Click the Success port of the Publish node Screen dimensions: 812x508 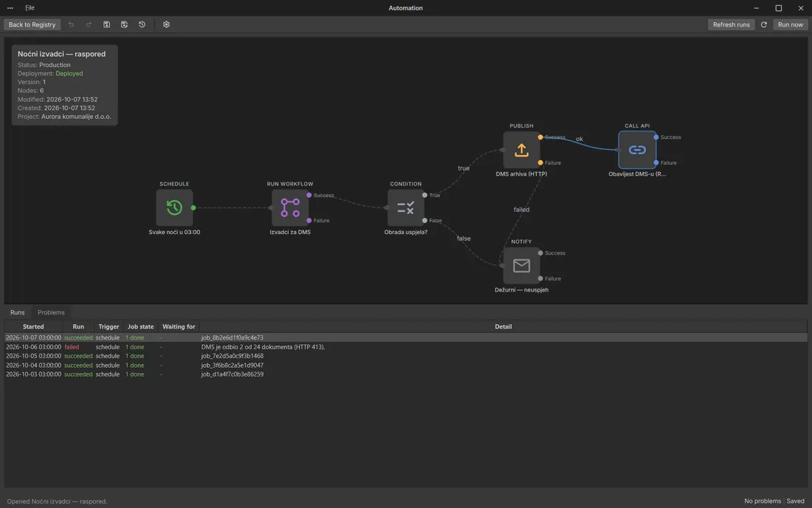(540, 137)
